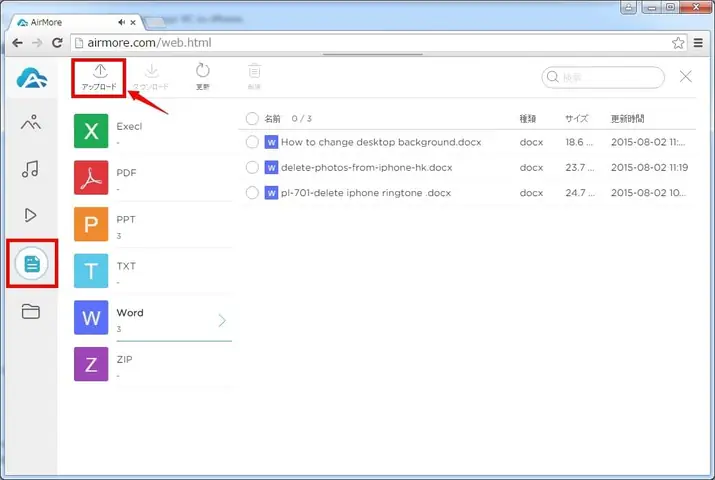Sort by the 更新時間 updated time header
Viewport: 715px width, 480px height.
627,119
